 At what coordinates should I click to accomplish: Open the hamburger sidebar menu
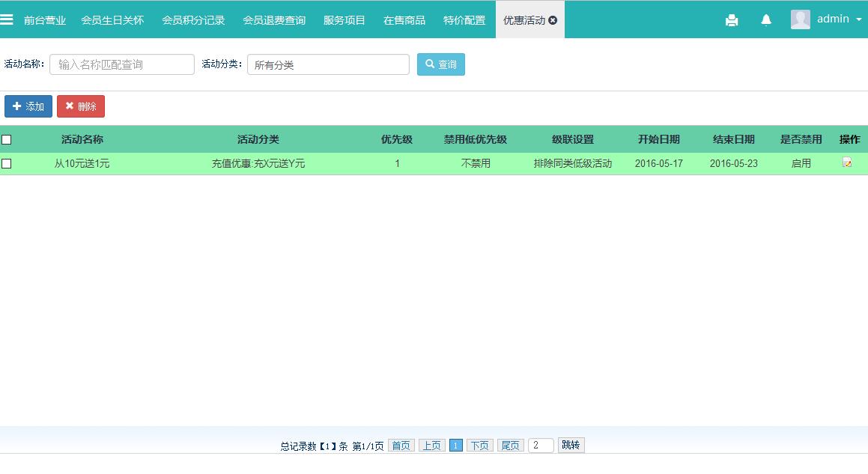[7, 19]
